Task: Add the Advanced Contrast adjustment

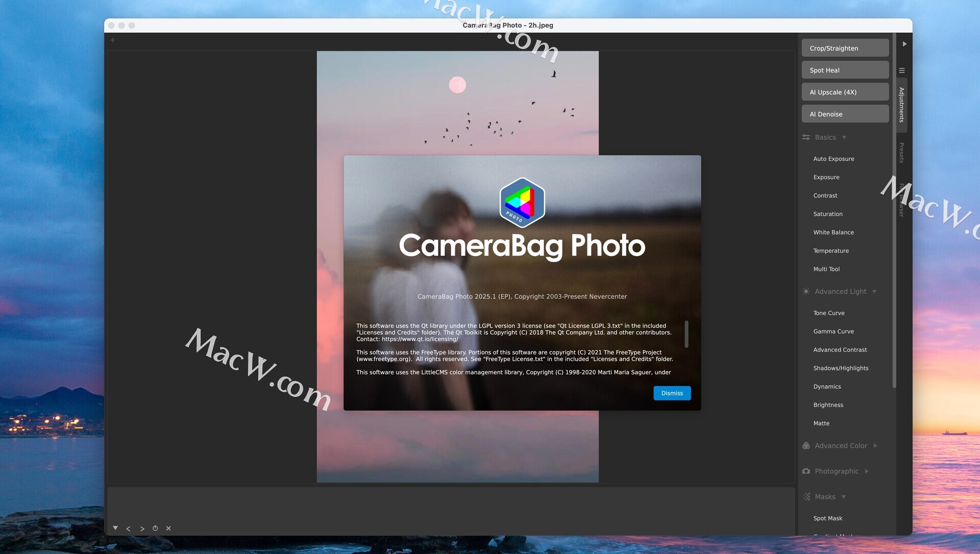Action: point(840,349)
